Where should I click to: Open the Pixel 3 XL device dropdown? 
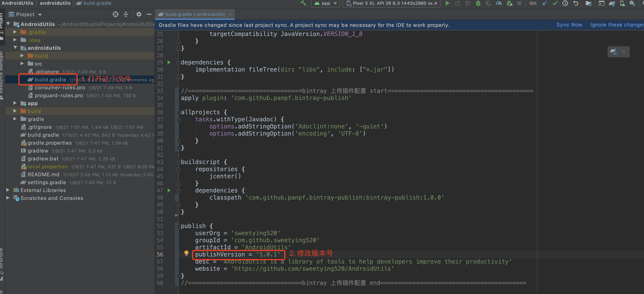[x=391, y=3]
